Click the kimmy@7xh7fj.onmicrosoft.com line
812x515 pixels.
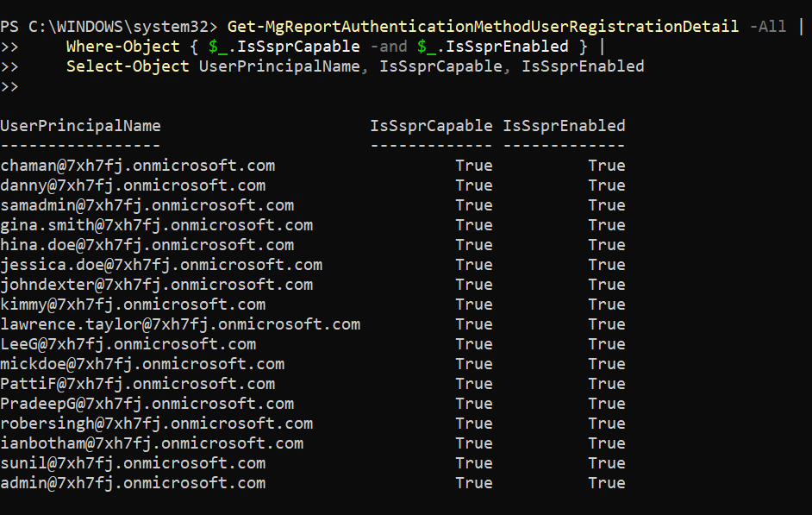(x=133, y=305)
